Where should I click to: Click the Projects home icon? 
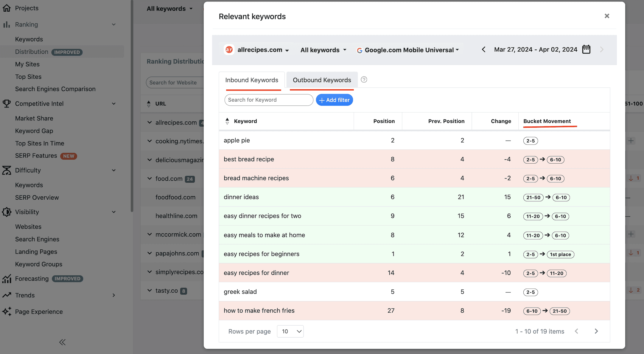[7, 8]
